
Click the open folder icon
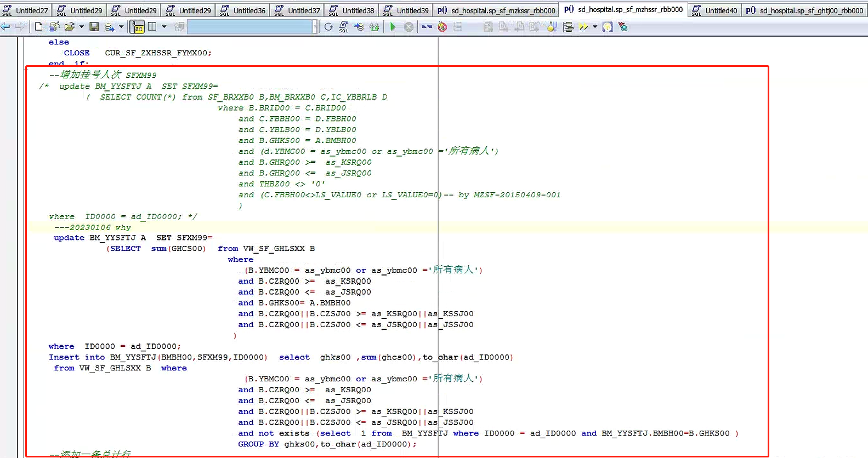tap(69, 27)
